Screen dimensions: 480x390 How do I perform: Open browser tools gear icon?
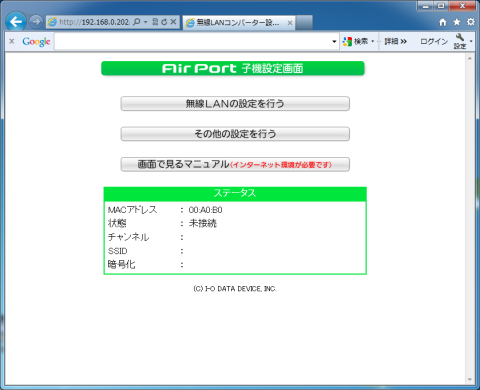click(x=471, y=22)
